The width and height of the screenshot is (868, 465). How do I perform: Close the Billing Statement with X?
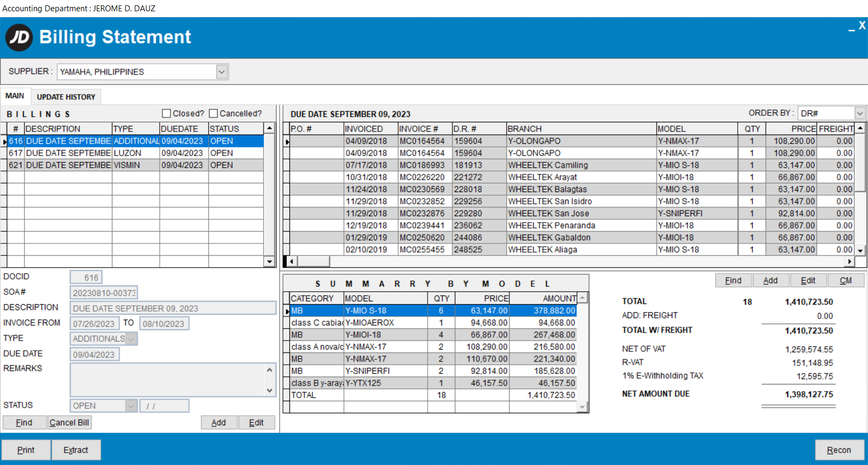862,25
